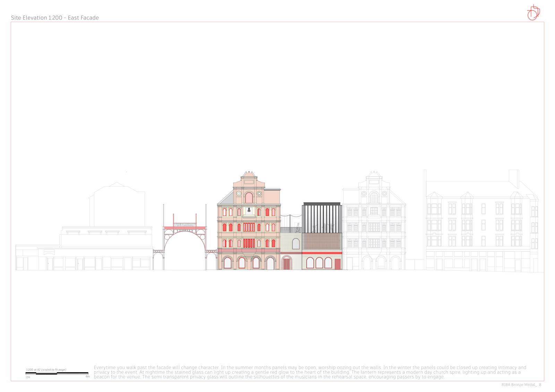
Task: Click the black and white scale bar
Action: (57, 373)
